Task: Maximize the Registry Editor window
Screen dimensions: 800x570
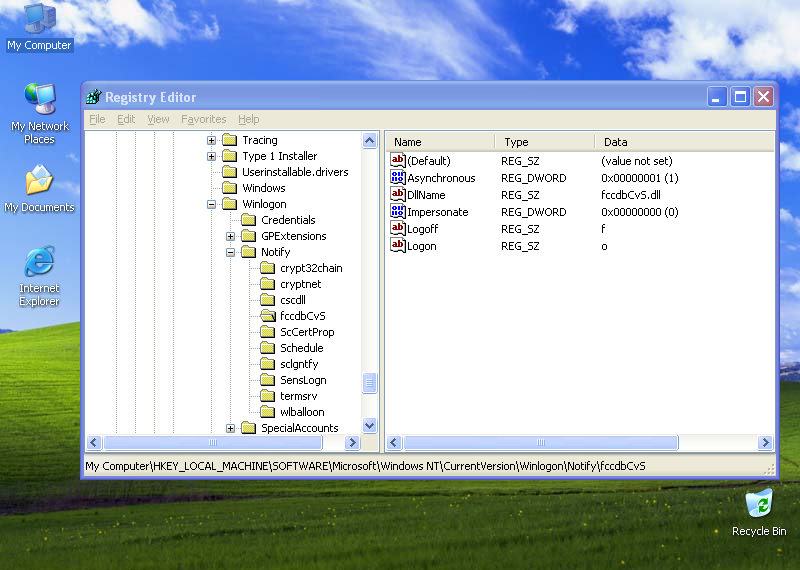Action: [x=740, y=96]
